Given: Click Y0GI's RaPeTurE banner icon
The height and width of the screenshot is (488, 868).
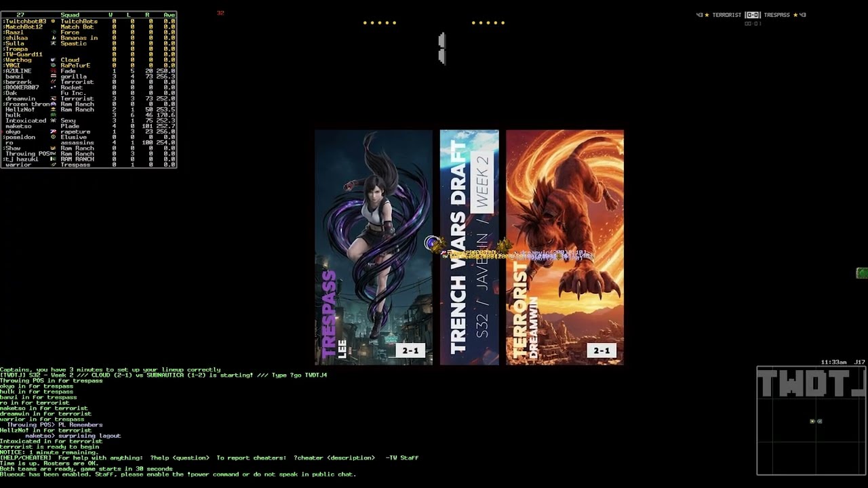Looking at the screenshot, I should (x=53, y=65).
